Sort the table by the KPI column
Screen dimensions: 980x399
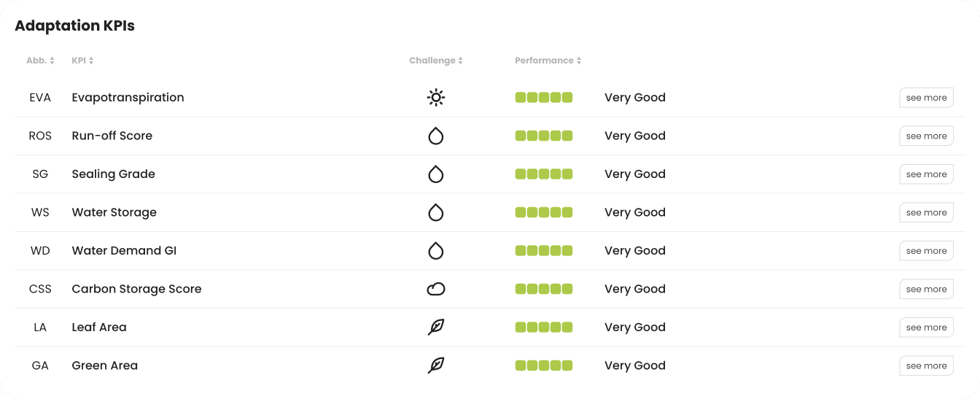point(82,61)
